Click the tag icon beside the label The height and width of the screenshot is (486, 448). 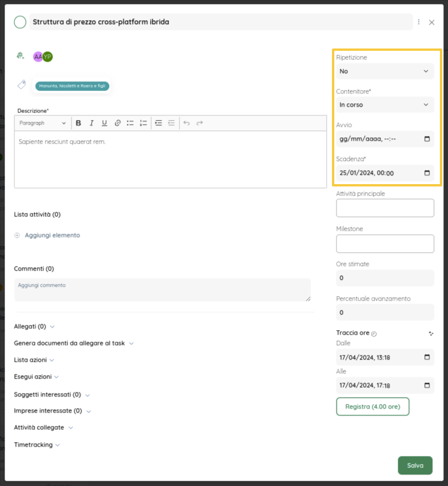click(x=21, y=85)
